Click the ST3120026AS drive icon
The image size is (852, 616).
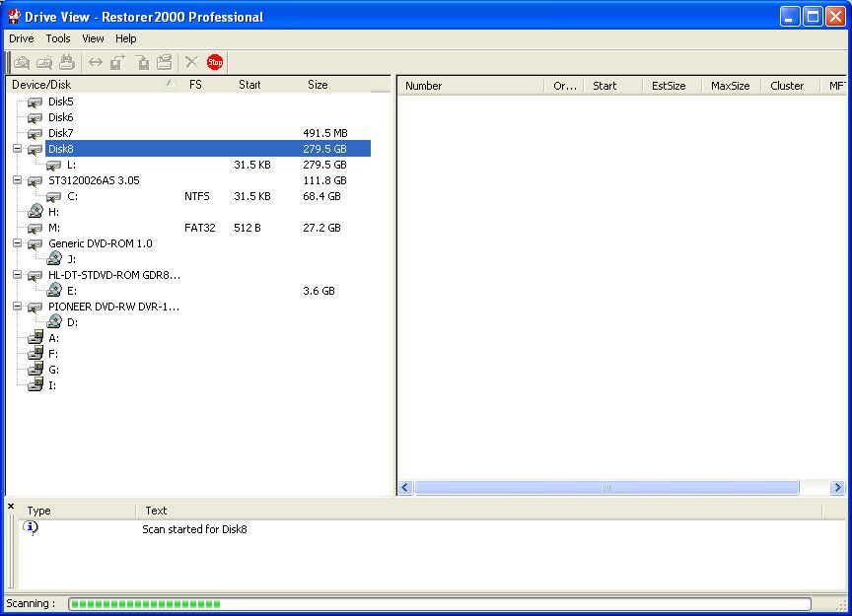(x=35, y=181)
